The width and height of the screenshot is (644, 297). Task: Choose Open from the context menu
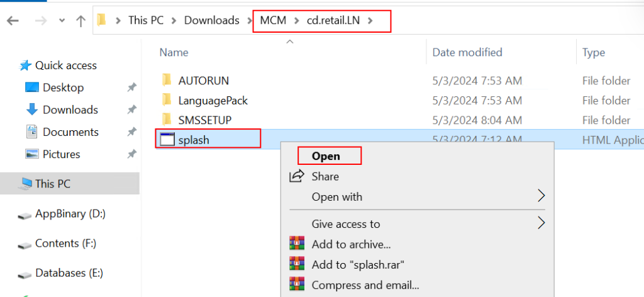pos(326,156)
